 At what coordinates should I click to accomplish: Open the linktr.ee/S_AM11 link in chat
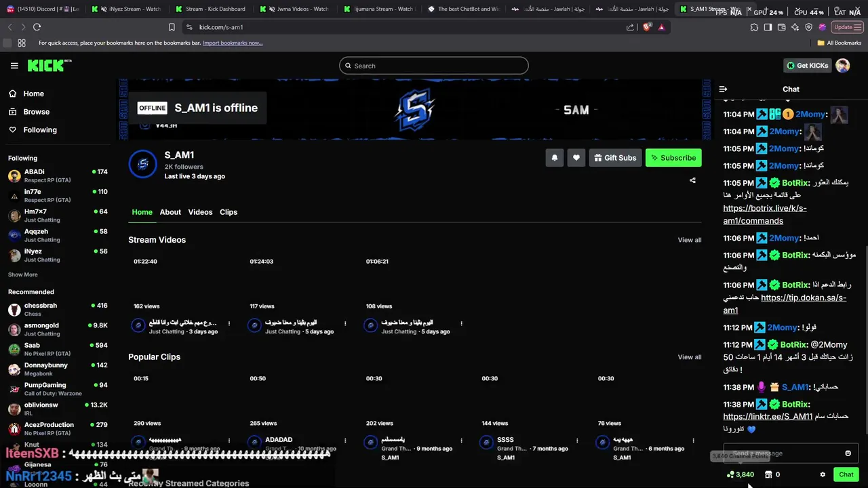click(x=768, y=417)
